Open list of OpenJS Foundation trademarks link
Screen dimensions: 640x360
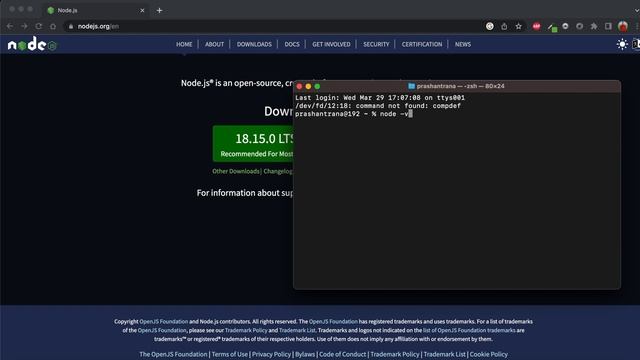469,330
